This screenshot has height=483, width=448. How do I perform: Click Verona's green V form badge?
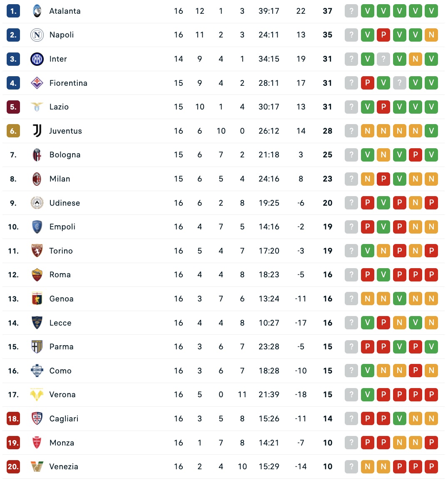[367, 395]
